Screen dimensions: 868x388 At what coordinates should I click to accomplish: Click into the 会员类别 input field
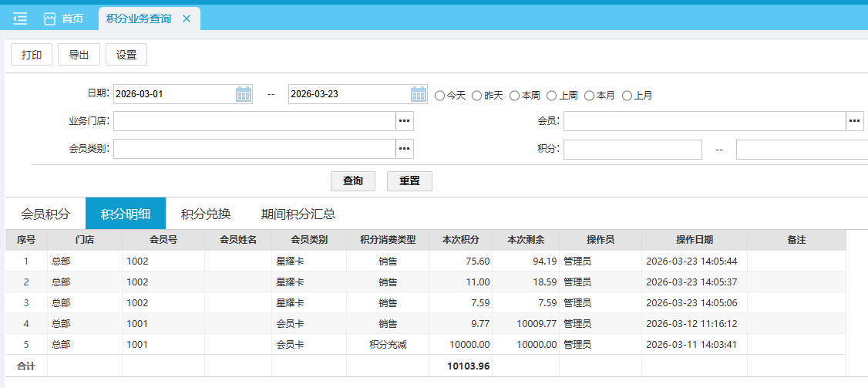coord(254,149)
